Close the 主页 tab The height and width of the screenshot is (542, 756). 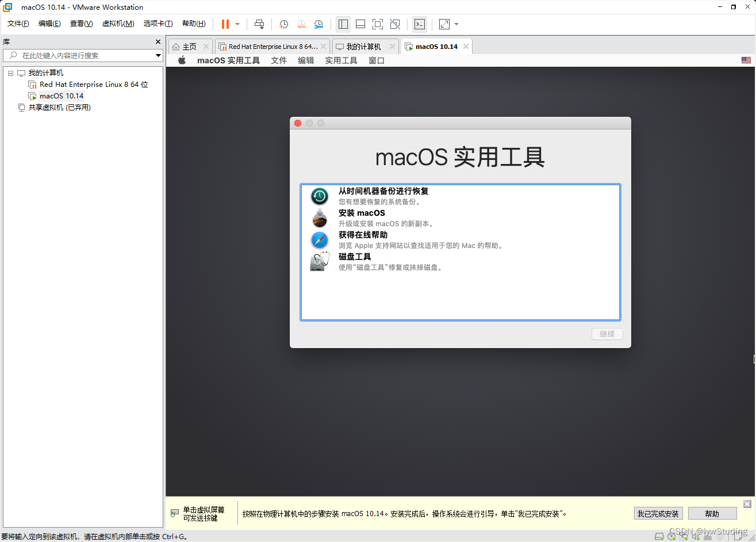206,47
